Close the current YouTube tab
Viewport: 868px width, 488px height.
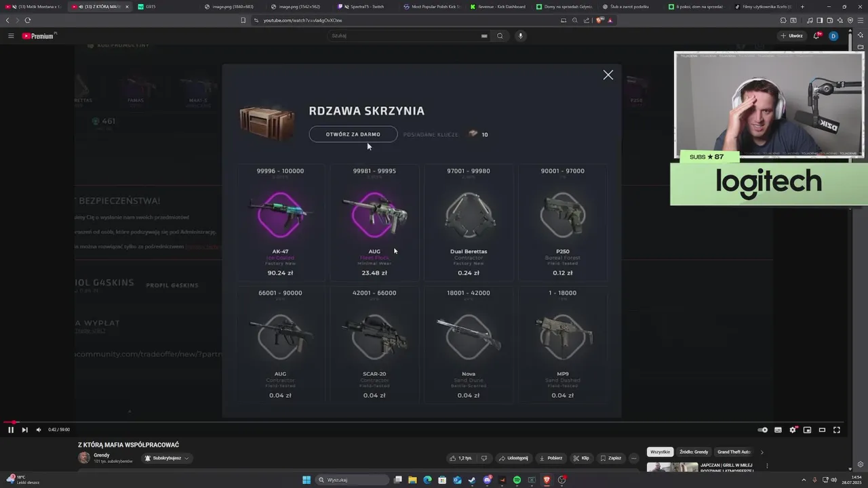click(127, 7)
